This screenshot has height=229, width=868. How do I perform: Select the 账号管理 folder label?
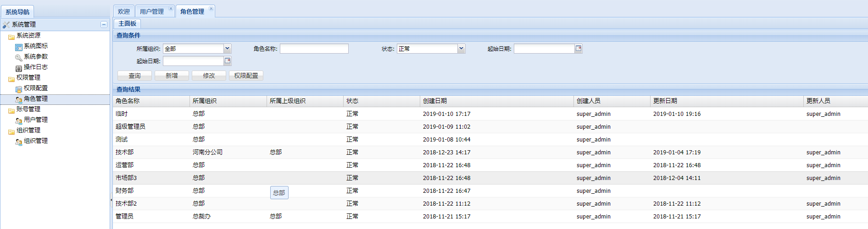point(28,109)
